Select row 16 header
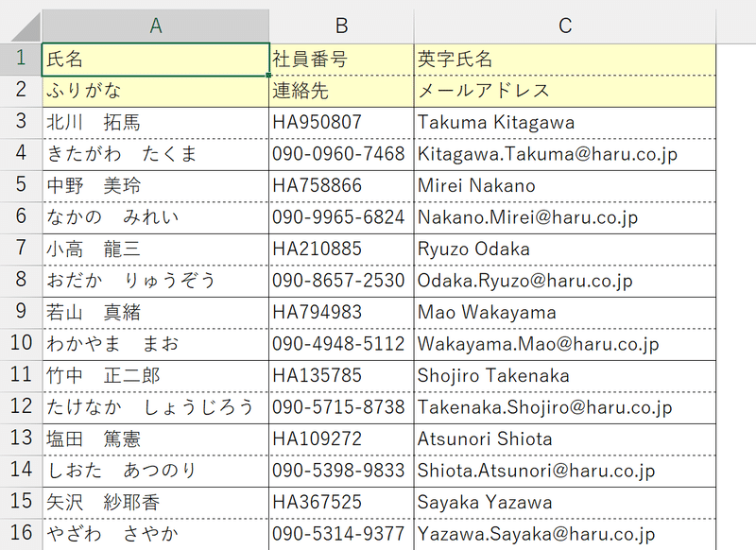Image resolution: width=756 pixels, height=550 pixels. (x=21, y=534)
